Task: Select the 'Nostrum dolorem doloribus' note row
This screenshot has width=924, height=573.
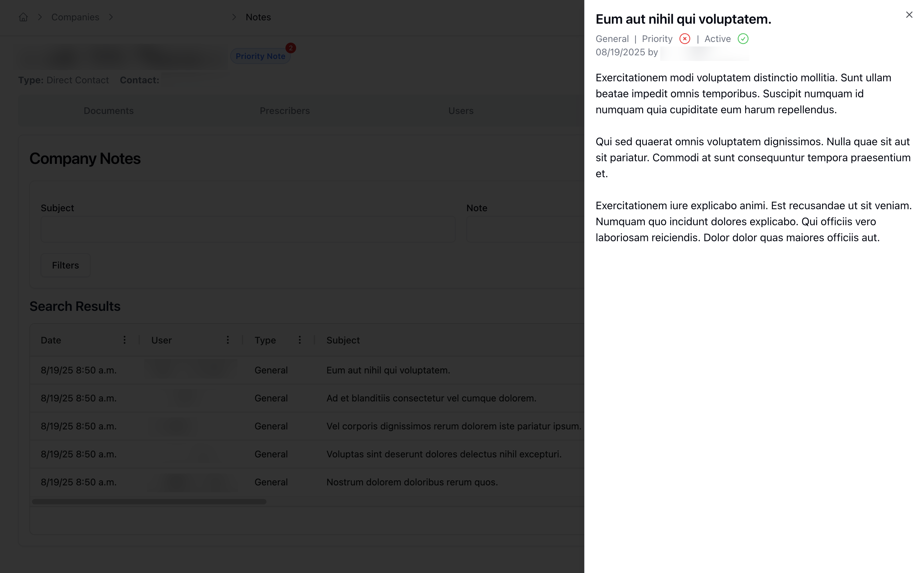Action: pos(412,482)
